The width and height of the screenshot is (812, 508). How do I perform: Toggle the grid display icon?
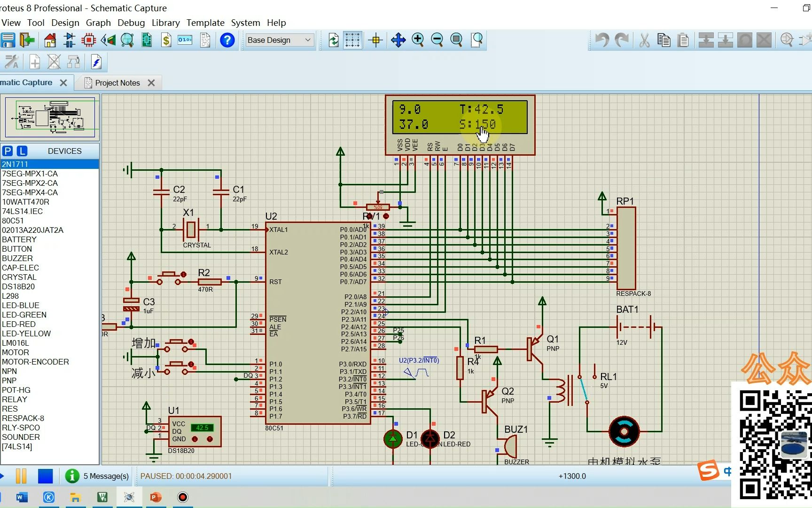(x=352, y=40)
